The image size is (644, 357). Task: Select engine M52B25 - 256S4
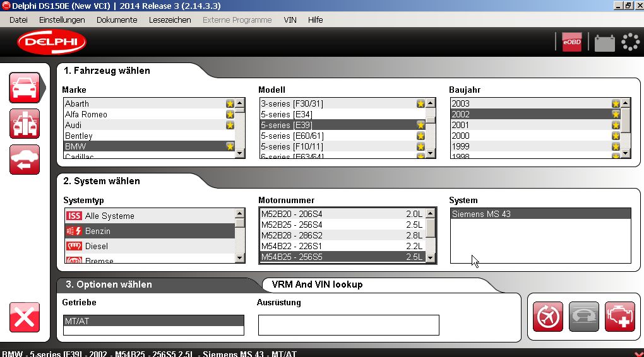pos(343,225)
